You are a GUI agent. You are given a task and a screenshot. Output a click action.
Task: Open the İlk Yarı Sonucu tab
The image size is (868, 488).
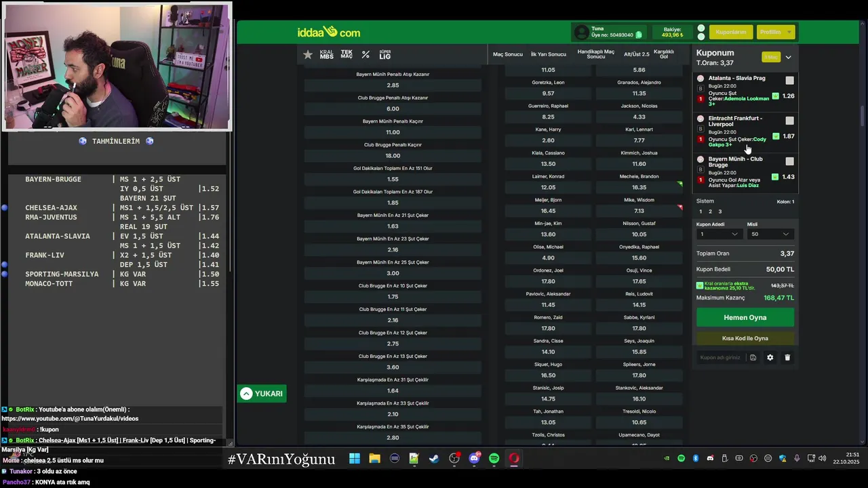click(548, 54)
